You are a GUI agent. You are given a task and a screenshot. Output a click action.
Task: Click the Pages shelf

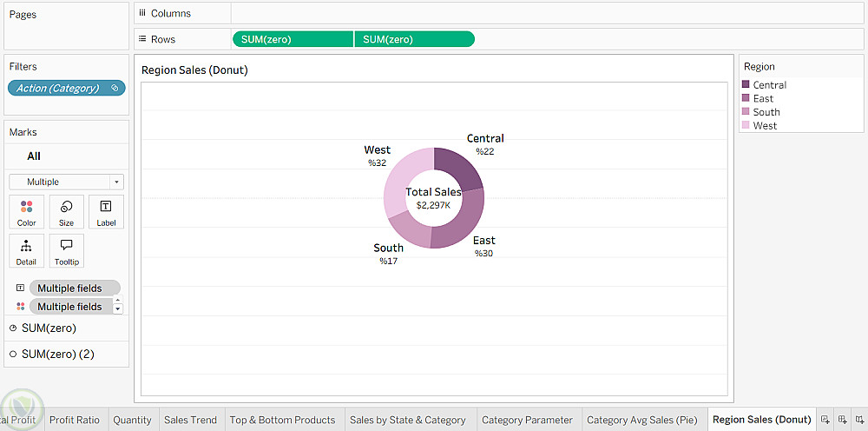click(67, 26)
